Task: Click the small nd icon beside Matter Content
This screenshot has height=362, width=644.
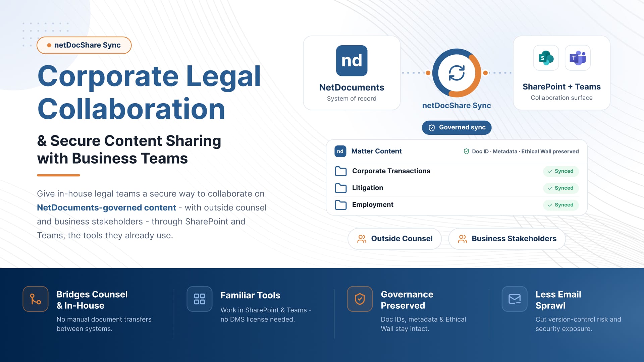Action: click(340, 151)
